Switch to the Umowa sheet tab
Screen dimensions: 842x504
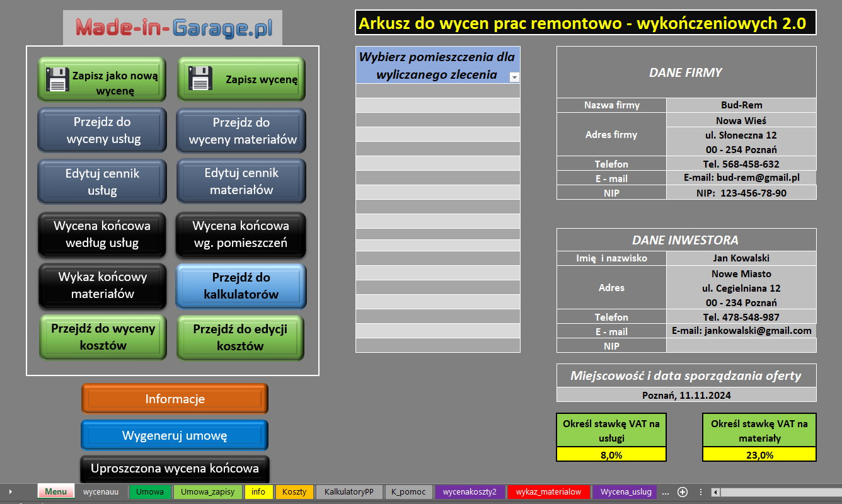click(150, 492)
